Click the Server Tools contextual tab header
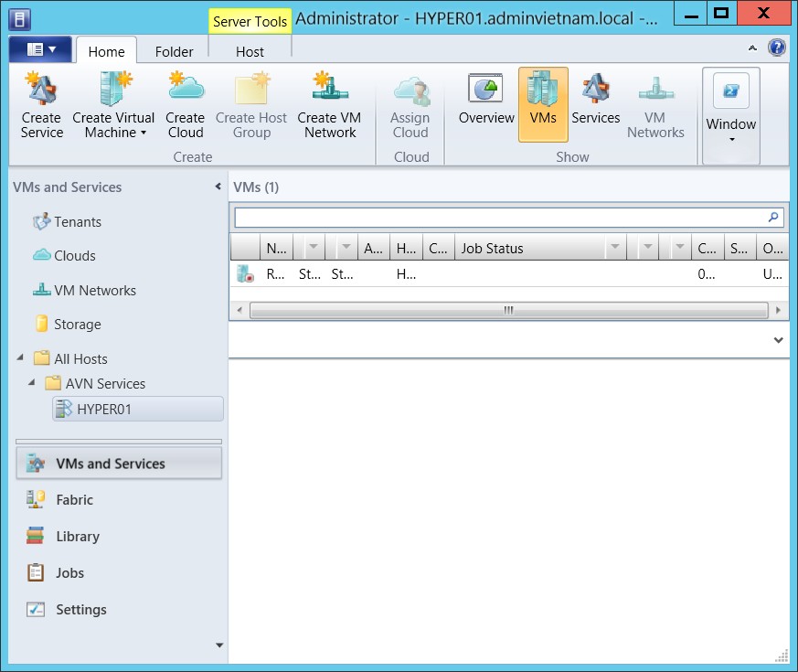The width and height of the screenshot is (798, 672). click(x=250, y=21)
